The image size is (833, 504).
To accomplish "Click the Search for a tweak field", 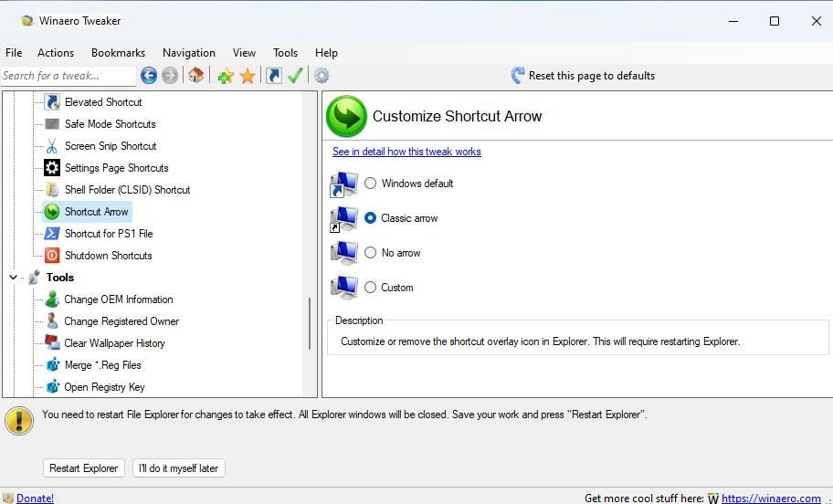I will (68, 76).
